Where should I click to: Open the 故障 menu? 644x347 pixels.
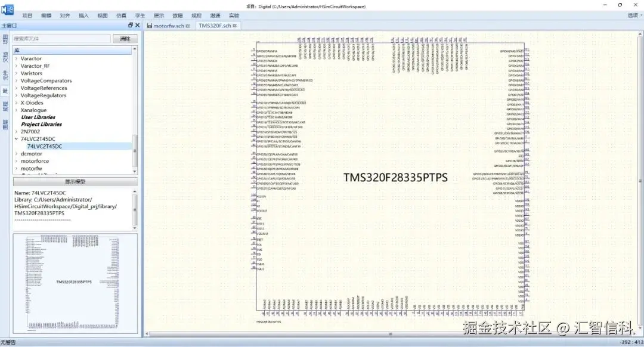tap(178, 16)
